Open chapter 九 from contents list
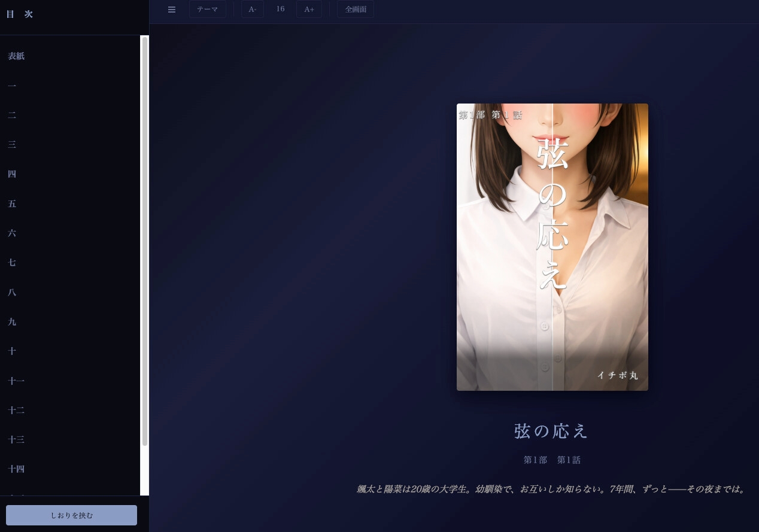The width and height of the screenshot is (759, 532). pyautogui.click(x=12, y=322)
